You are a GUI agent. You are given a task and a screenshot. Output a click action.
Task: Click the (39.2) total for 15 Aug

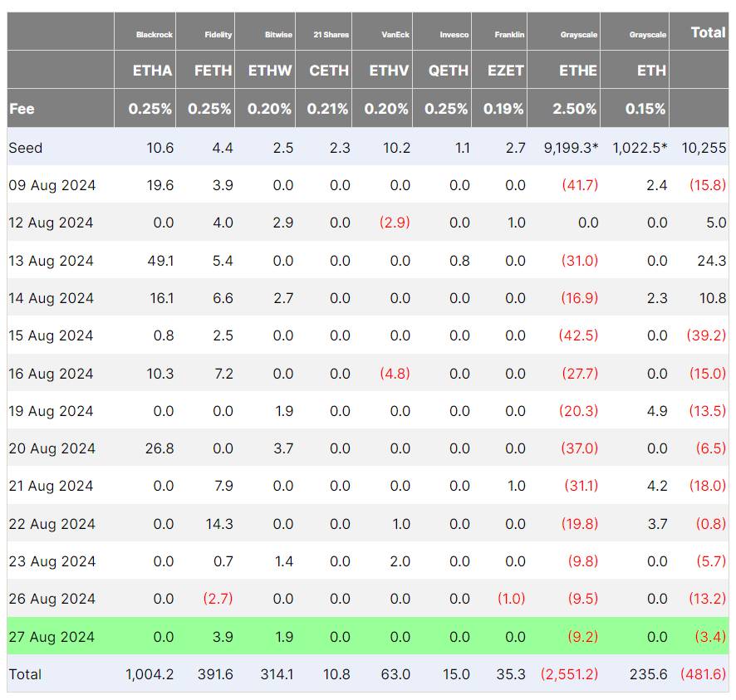pyautogui.click(x=706, y=335)
